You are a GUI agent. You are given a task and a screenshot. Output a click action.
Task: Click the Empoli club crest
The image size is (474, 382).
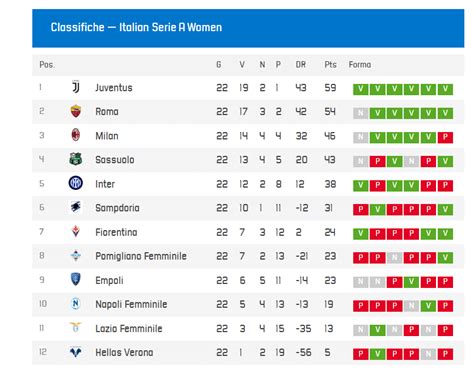(76, 279)
